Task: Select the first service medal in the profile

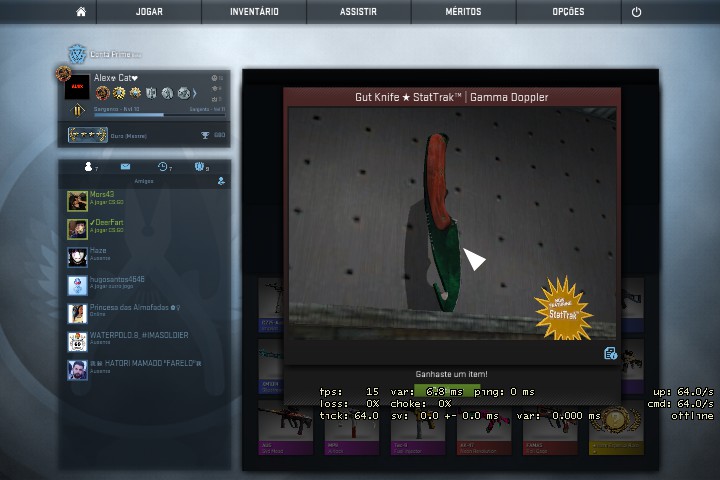Action: tap(102, 93)
